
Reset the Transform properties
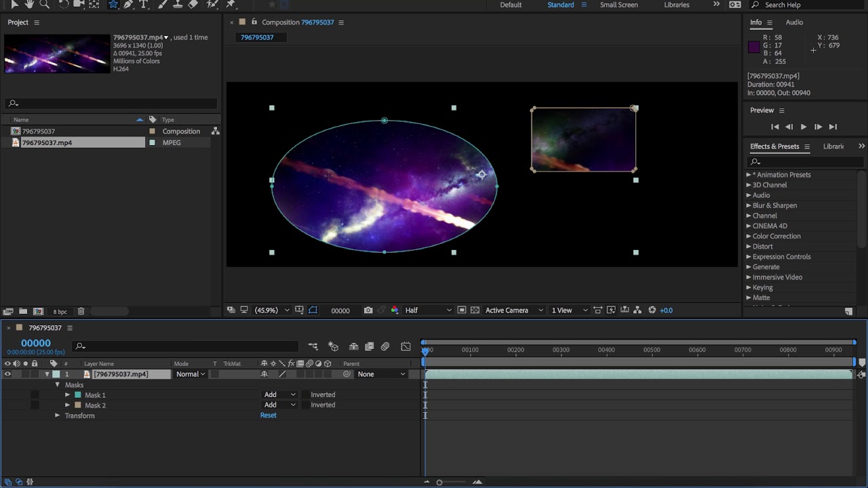[x=268, y=415]
